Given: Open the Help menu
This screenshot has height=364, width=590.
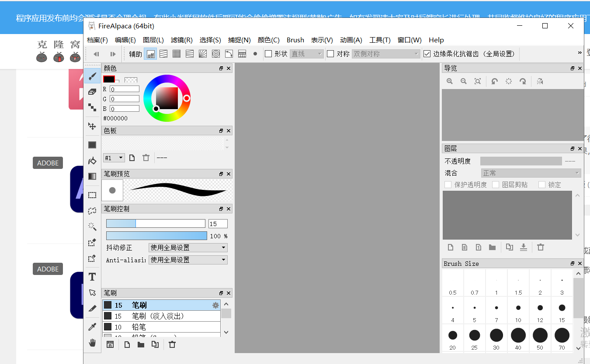Looking at the screenshot, I should click(436, 40).
